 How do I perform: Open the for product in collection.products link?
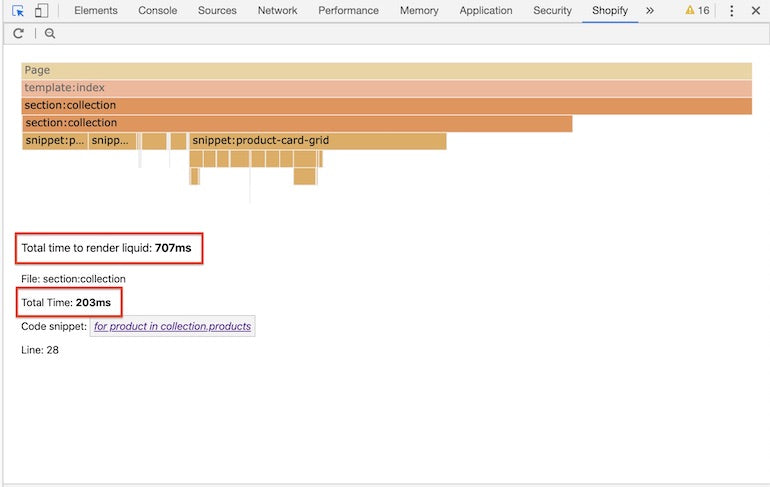[172, 326]
